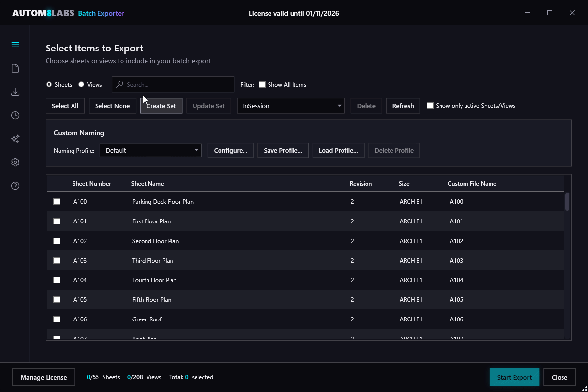Screen dimensions: 588x392
Task: Open Settings from the sidebar gear icon
Action: pyautogui.click(x=15, y=162)
